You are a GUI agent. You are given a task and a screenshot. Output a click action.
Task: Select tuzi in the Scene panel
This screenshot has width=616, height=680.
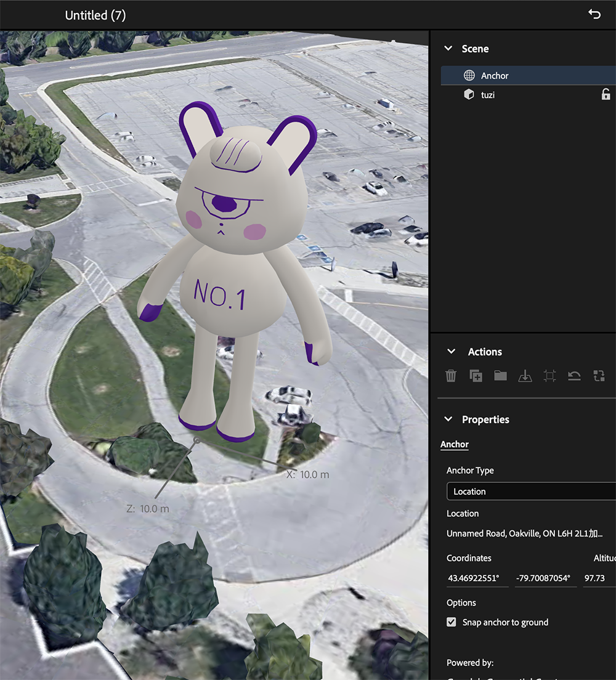(x=487, y=95)
